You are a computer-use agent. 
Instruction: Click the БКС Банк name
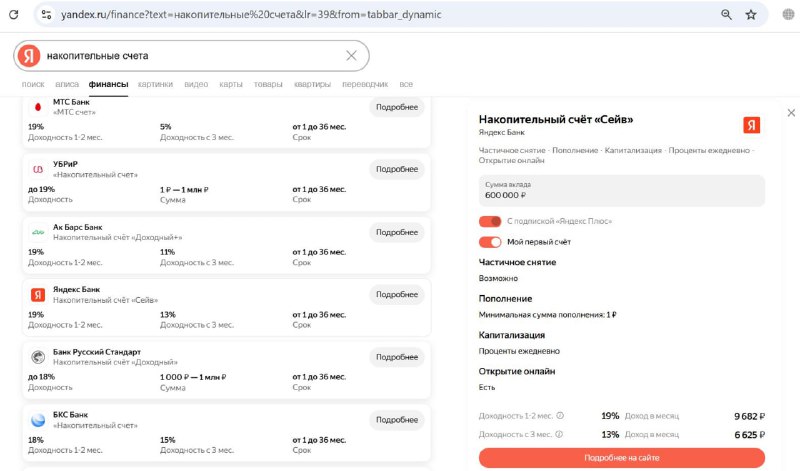(x=70, y=415)
